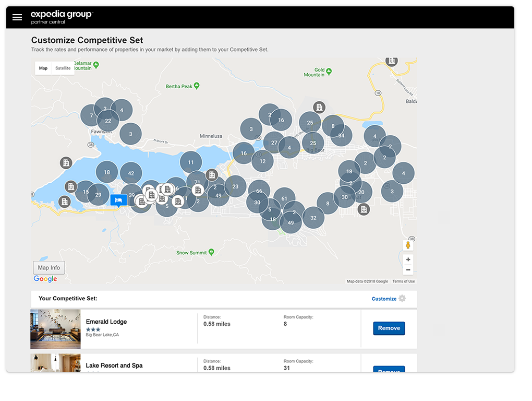Open the Map Info button
Screen dimensions: 532x401
(49, 267)
